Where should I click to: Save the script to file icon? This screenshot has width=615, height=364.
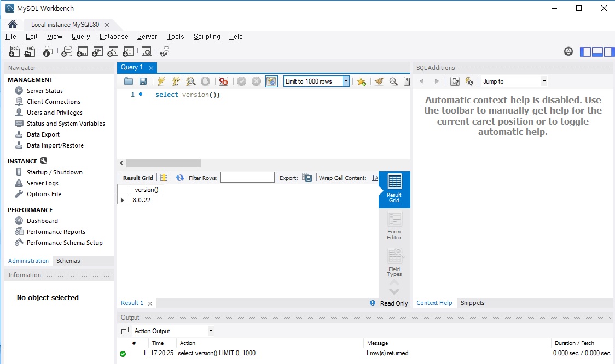[143, 81]
